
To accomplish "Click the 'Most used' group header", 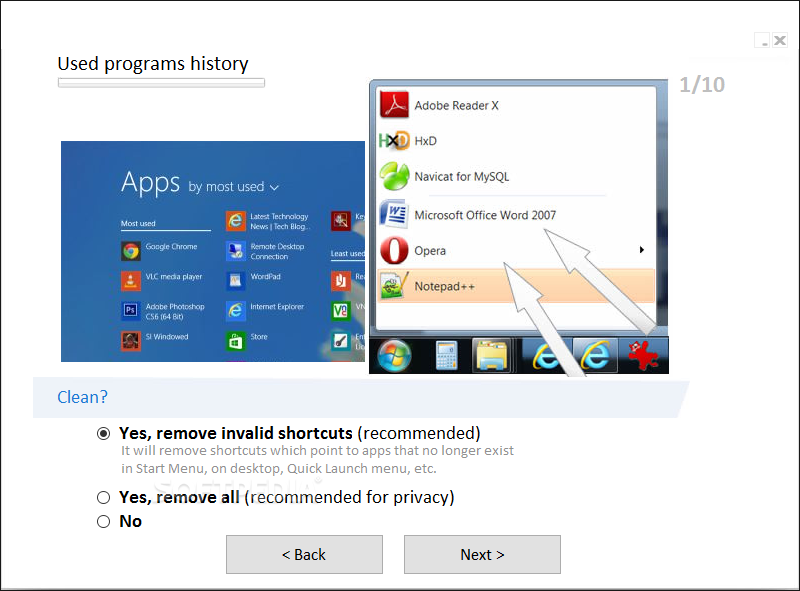I will [x=138, y=224].
